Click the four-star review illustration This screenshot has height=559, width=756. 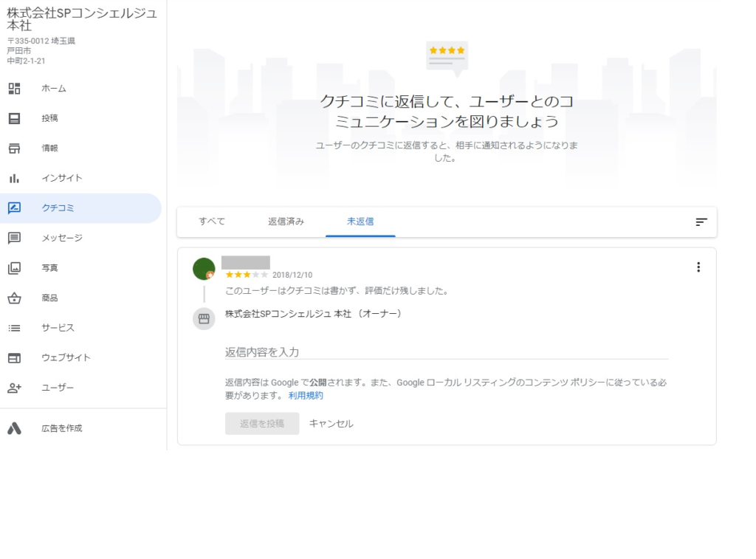click(447, 59)
